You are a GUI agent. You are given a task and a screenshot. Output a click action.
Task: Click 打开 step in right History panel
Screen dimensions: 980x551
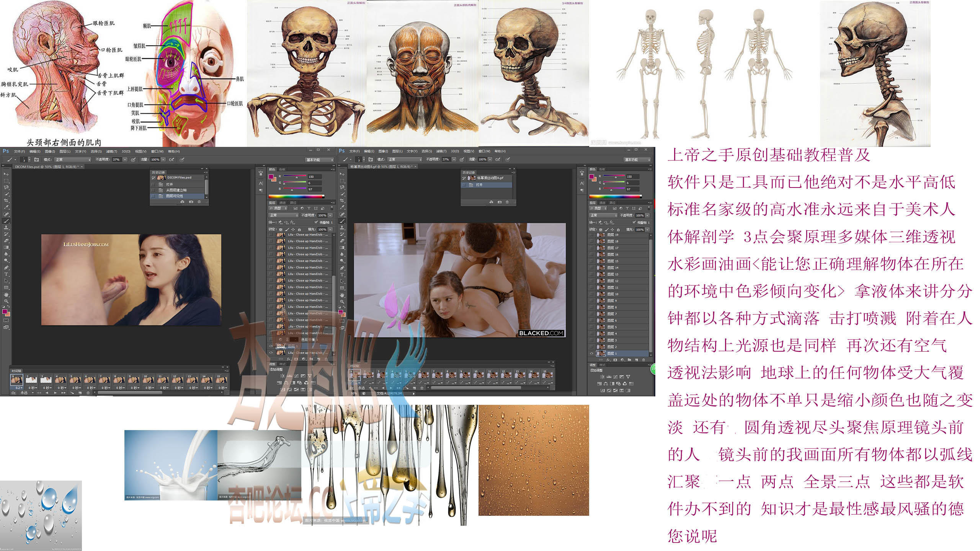[479, 185]
